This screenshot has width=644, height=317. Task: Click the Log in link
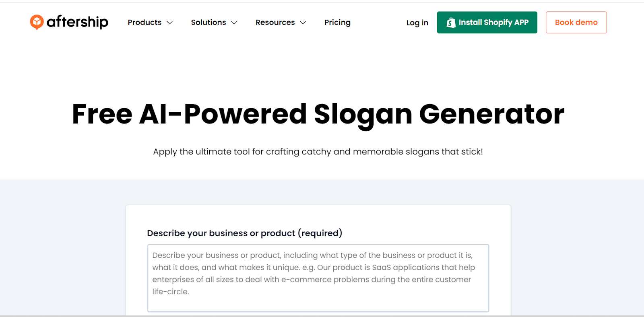[x=417, y=23]
